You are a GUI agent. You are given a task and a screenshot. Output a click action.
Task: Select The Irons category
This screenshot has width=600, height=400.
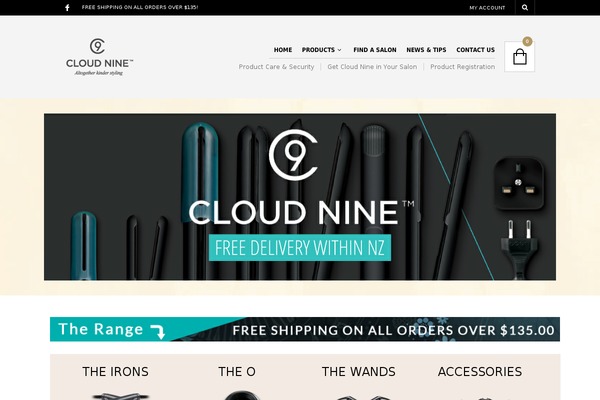coord(115,372)
